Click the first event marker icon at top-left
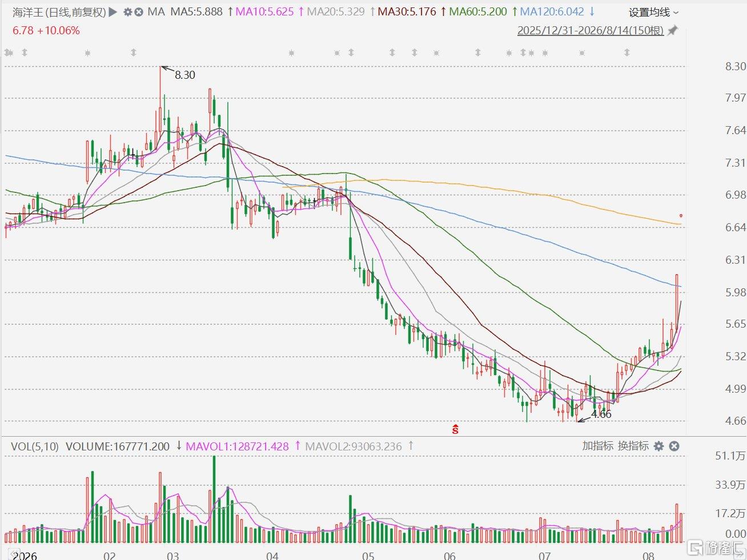The height and width of the screenshot is (560, 747). [x=9, y=53]
